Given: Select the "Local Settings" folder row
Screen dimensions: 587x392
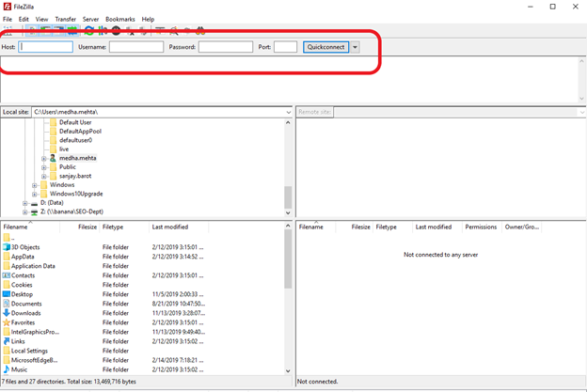Looking at the screenshot, I should pyautogui.click(x=104, y=351).
